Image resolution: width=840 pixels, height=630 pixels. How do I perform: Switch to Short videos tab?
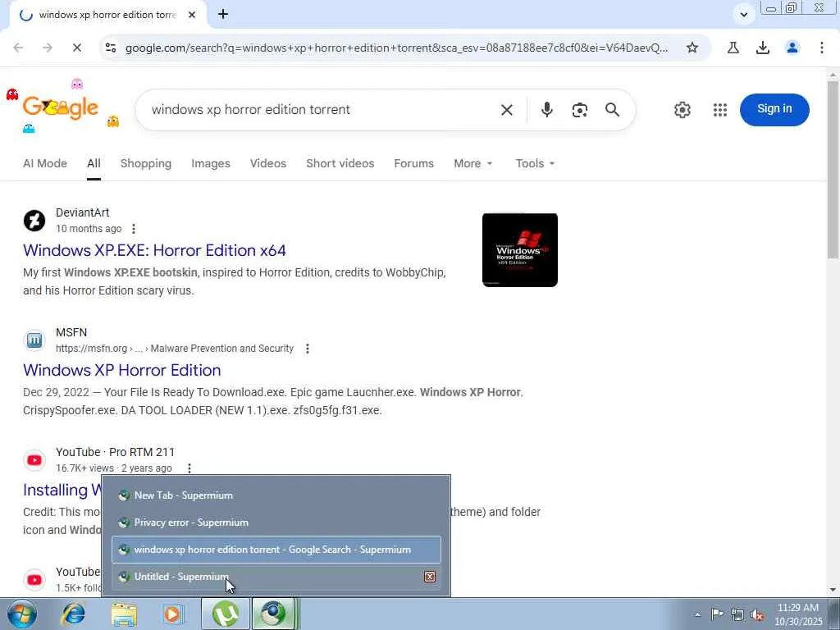pos(340,163)
